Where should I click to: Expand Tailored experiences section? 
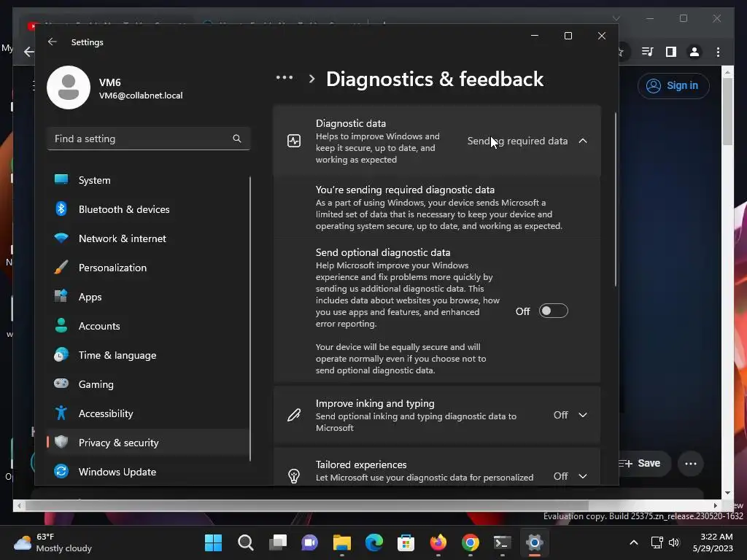tap(583, 476)
